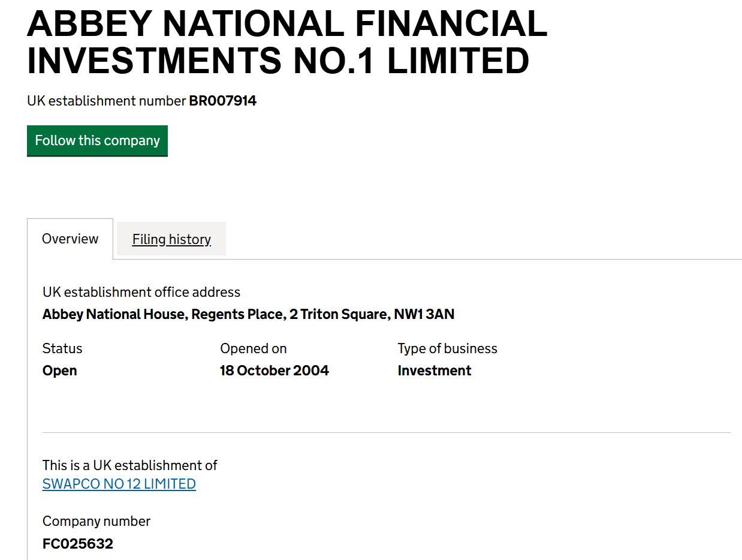The width and height of the screenshot is (742, 560).
Task: Click the UK establishment number label
Action: point(107,101)
